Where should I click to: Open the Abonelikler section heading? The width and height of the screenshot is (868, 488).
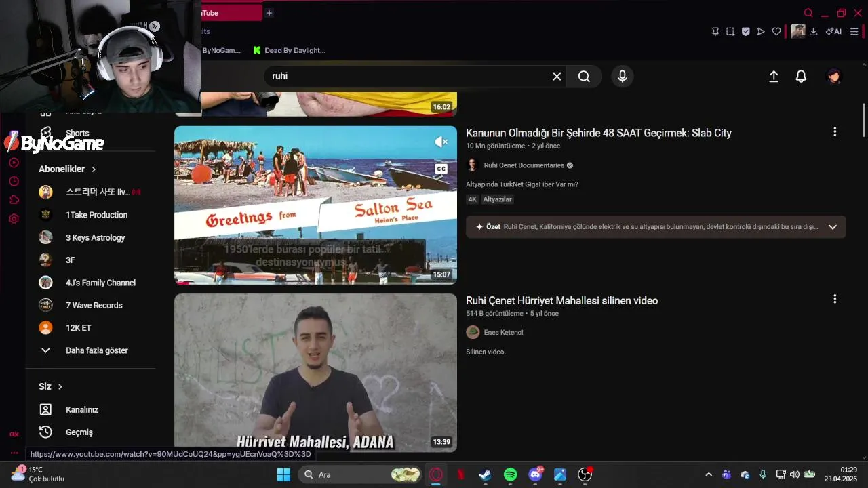[67, 169]
